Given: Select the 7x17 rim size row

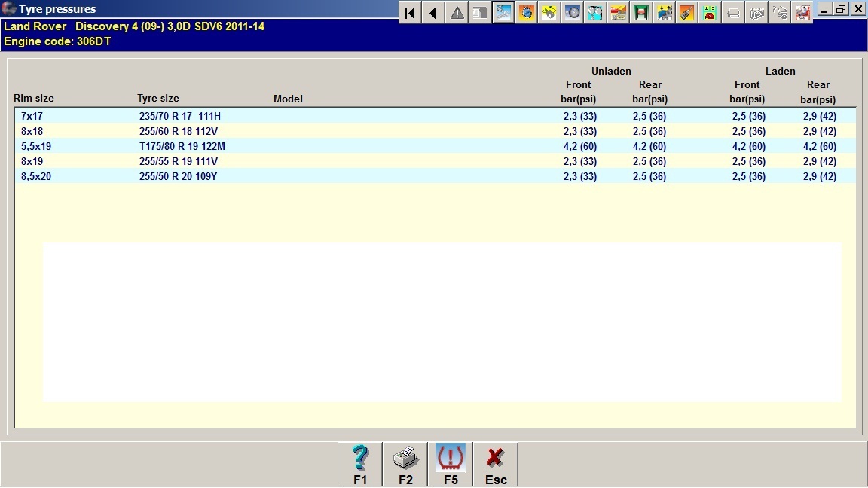Looking at the screenshot, I should click(32, 116).
